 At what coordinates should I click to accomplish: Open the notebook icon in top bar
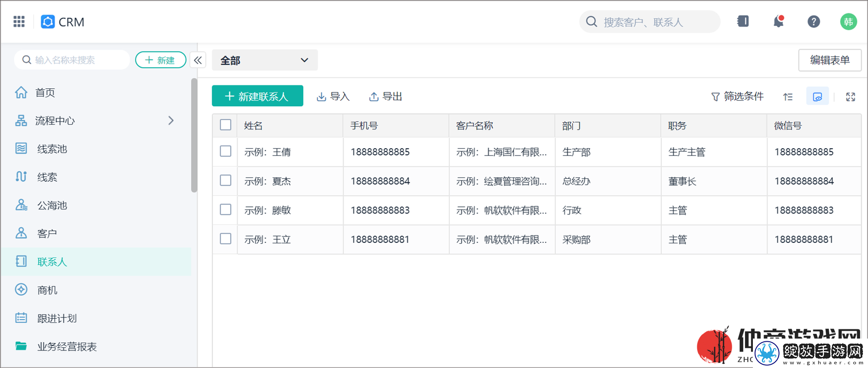tap(743, 21)
